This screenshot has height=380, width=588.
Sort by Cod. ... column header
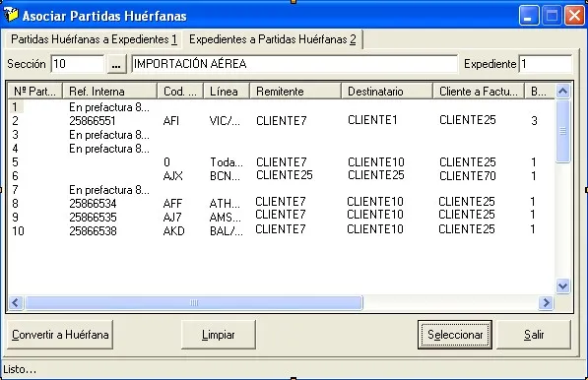click(x=180, y=92)
